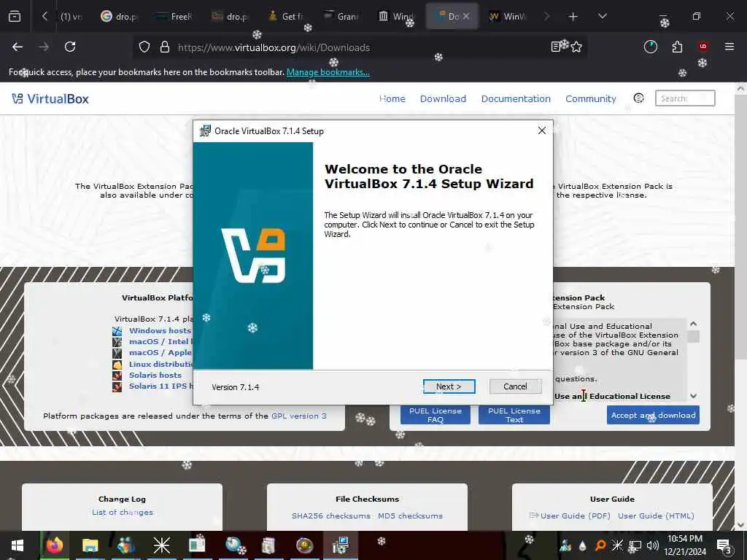Open the User Guide (HTML) link

(x=656, y=516)
